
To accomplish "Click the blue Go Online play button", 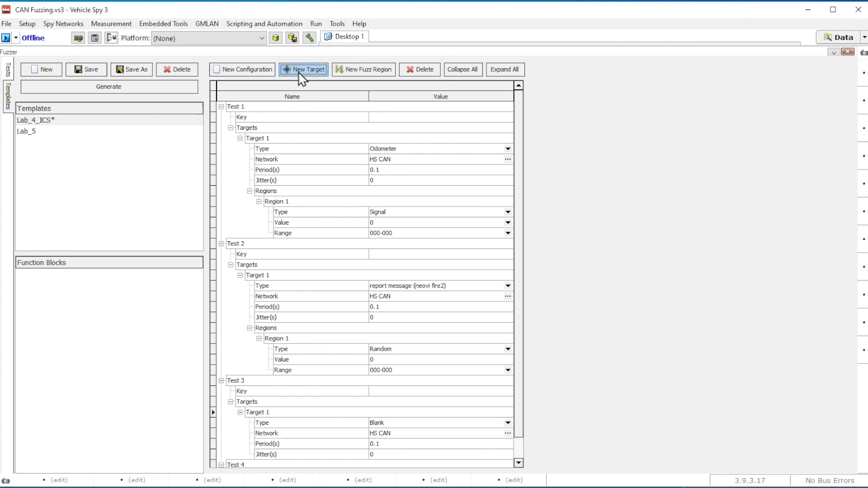I will click(x=6, y=38).
